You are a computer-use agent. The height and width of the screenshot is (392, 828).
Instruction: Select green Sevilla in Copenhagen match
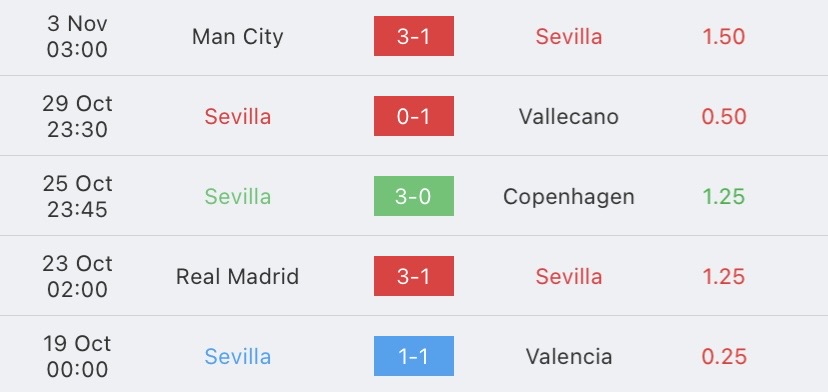pos(238,197)
